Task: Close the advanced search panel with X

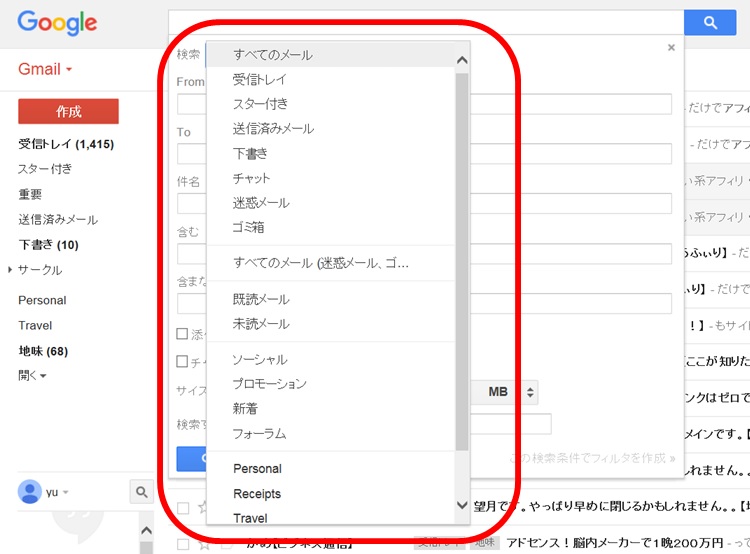Action: [671, 47]
